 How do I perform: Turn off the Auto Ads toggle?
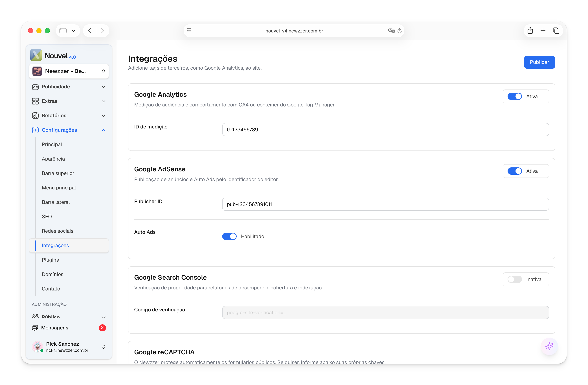229,237
